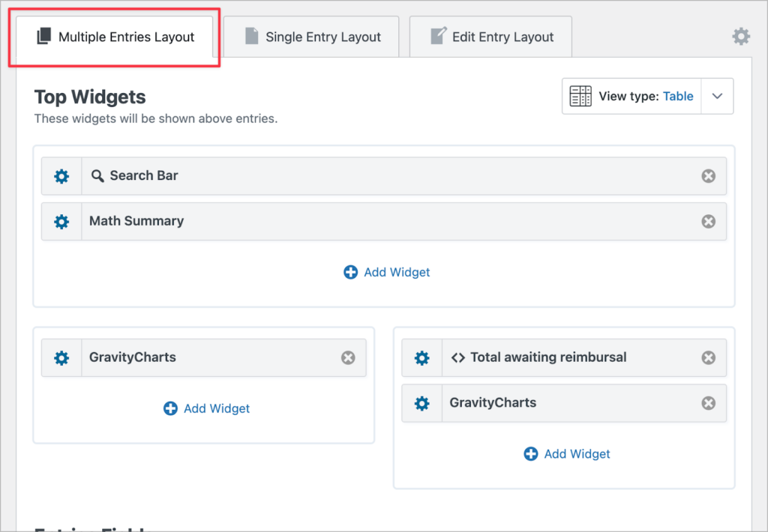768x532 pixels.
Task: Click gear of GravityCharts under Total awaiting reimbursal
Action: pos(422,403)
